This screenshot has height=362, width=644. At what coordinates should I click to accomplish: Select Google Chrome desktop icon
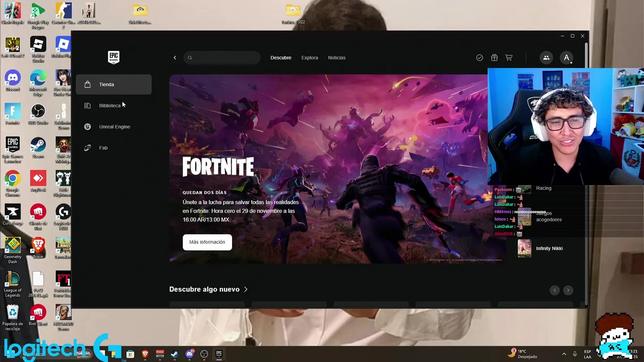(13, 184)
